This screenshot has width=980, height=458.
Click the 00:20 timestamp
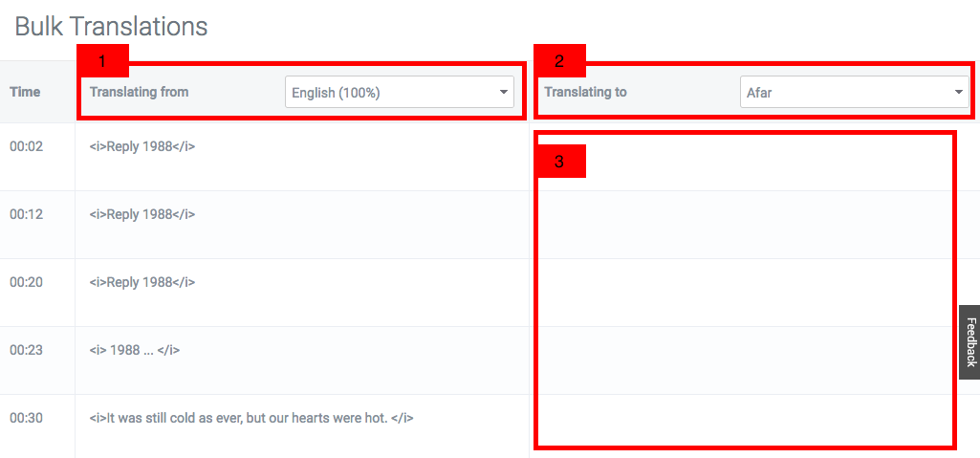click(x=26, y=282)
